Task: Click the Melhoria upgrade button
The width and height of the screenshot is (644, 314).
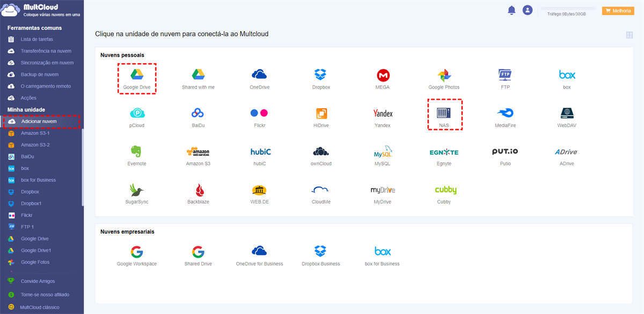Action: (618, 10)
